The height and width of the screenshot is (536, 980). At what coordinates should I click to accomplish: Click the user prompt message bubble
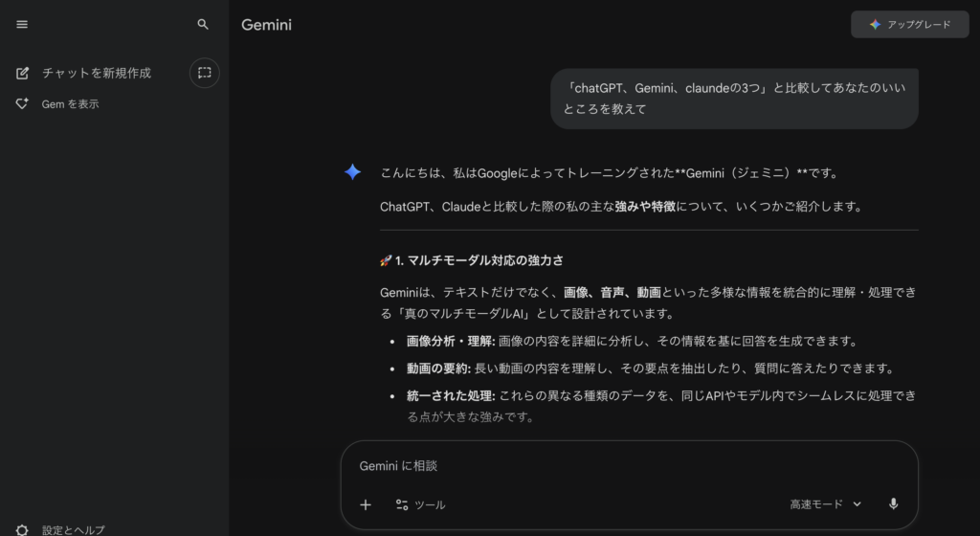(734, 99)
